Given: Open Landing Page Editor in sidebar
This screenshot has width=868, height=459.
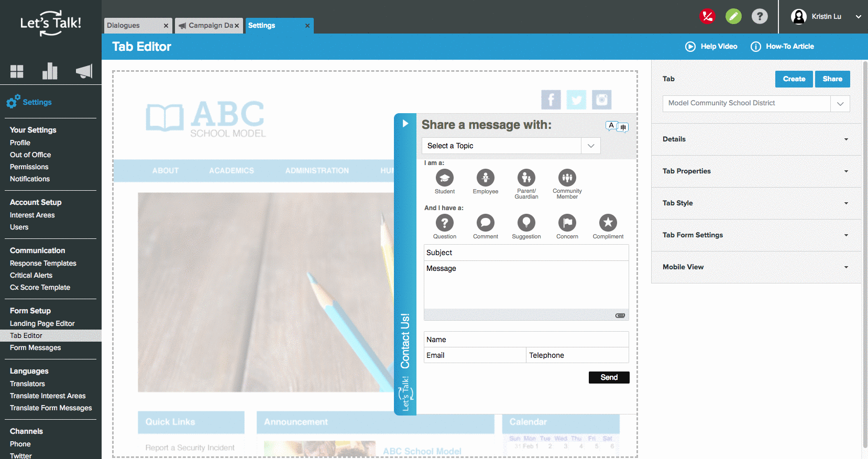Looking at the screenshot, I should point(42,323).
